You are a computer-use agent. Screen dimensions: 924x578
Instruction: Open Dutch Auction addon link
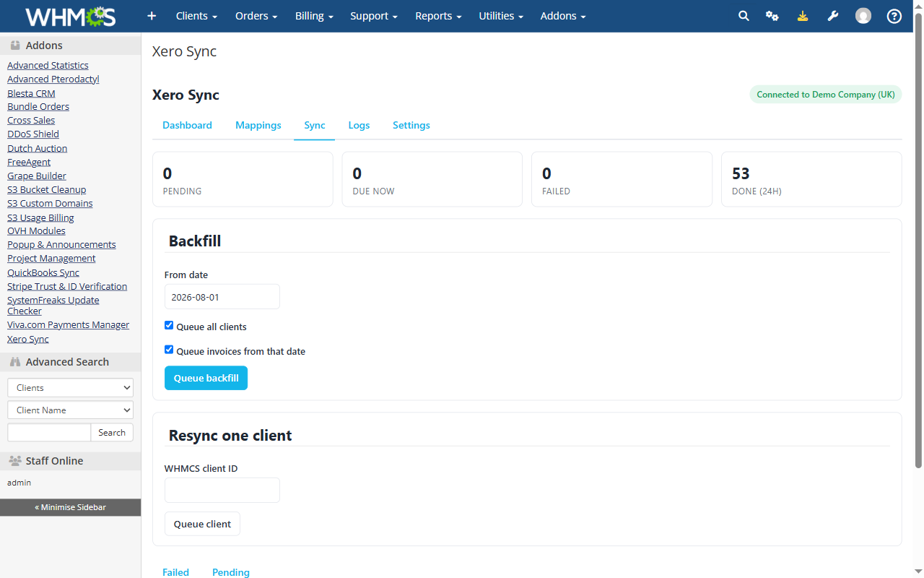[38, 148]
